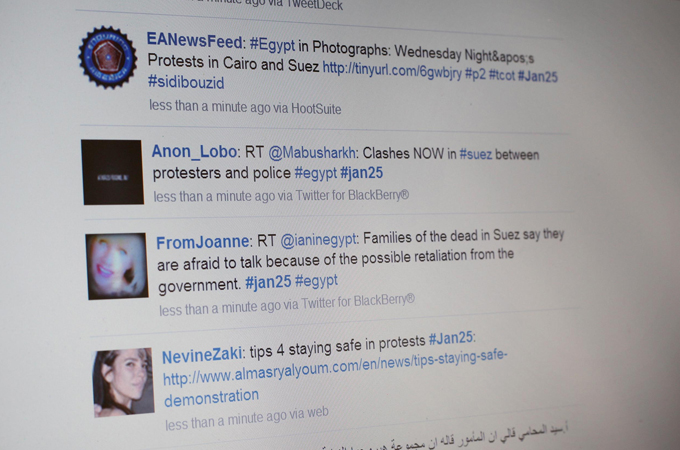Open the Anon_Lobo username link
680x450 pixels.
(194, 151)
